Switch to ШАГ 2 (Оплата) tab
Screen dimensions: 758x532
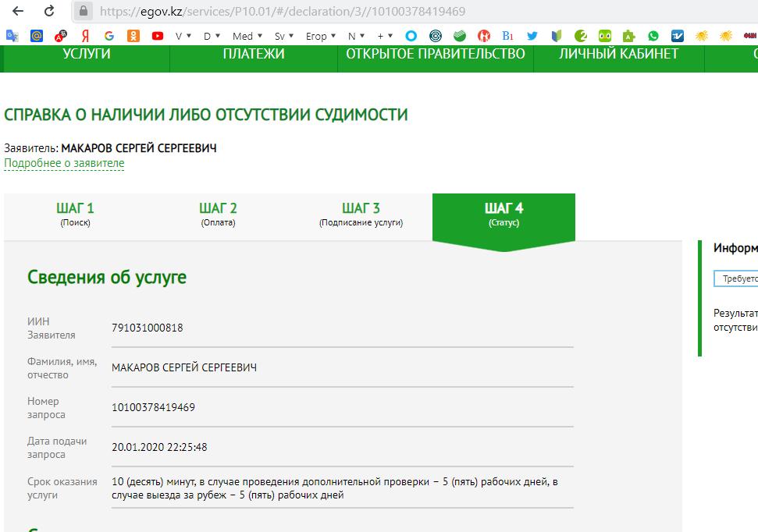[x=218, y=215]
